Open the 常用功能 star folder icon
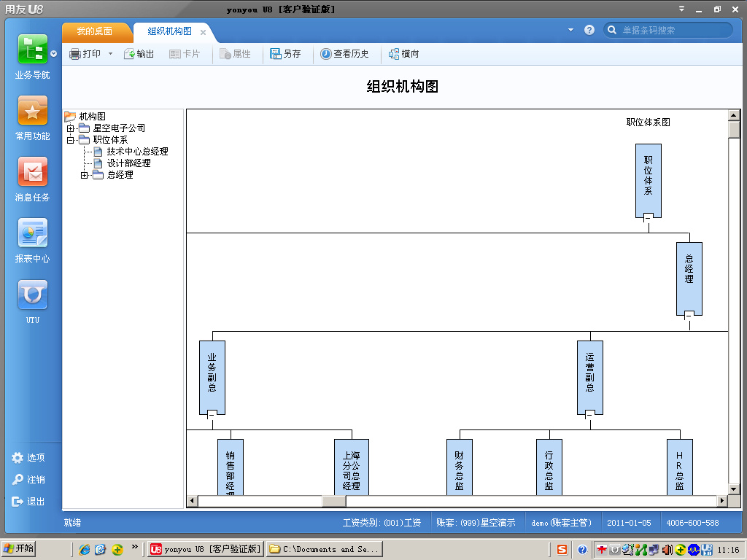 tap(32, 110)
